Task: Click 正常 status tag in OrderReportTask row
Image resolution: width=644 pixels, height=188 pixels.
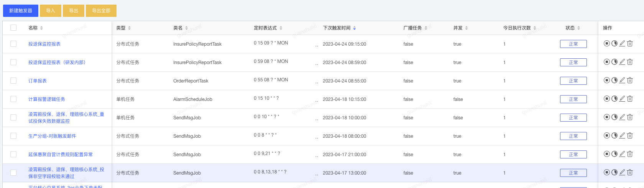Action: (573, 81)
